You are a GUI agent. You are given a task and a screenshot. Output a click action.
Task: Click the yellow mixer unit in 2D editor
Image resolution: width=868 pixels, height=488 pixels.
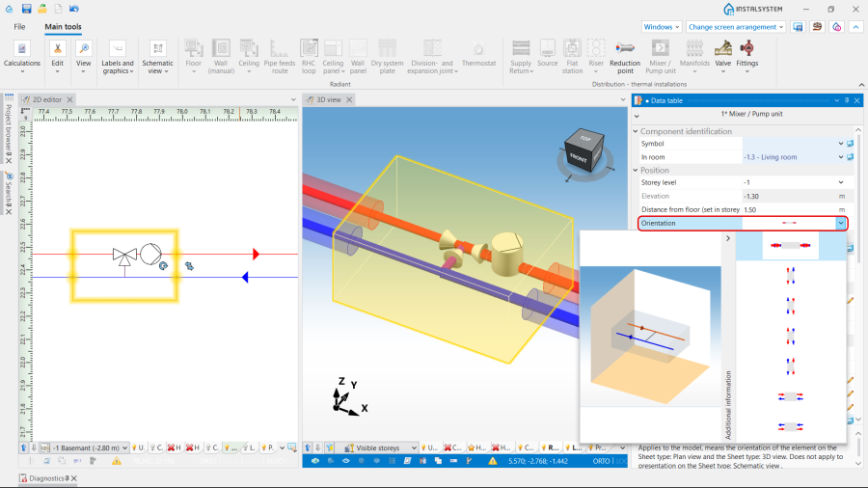click(124, 265)
